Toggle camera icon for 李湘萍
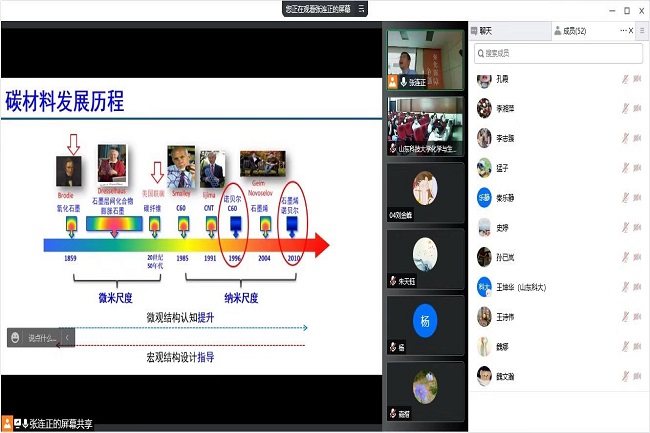Screen dimensions: 650x433 [637, 108]
